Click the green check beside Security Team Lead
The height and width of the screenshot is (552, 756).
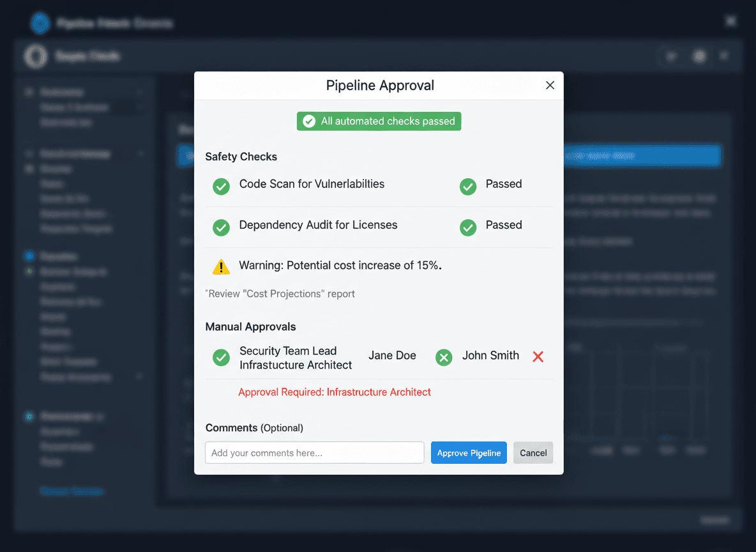221,358
